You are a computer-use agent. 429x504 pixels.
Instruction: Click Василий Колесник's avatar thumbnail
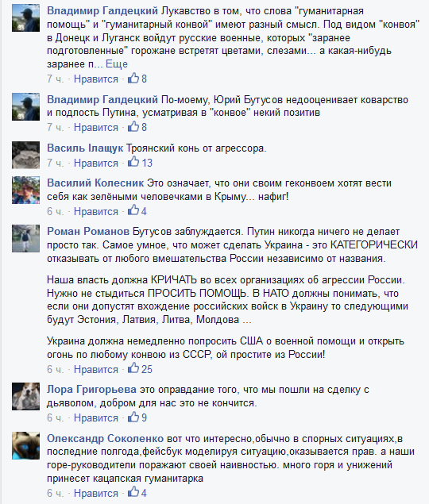[25, 190]
